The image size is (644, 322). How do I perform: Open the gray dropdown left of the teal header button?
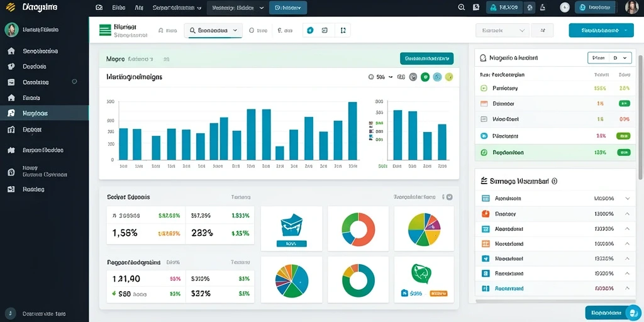click(502, 30)
